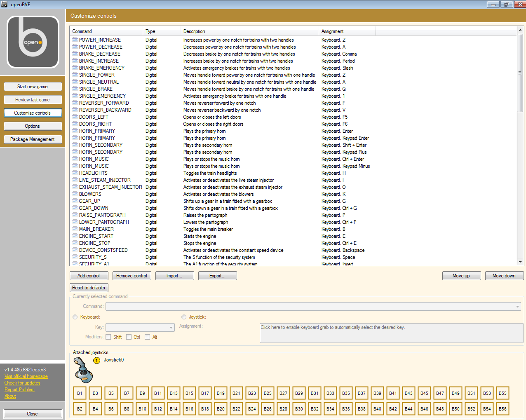526x420 pixels.
Task: Click keyboard icon beside DOORS_LEFT row
Action: click(75, 117)
